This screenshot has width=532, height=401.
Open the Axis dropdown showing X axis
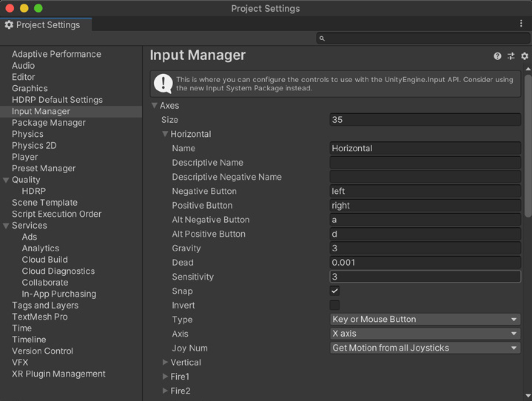point(425,334)
